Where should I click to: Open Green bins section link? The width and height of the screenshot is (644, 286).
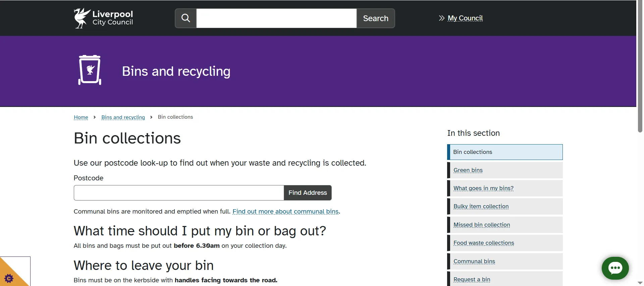pos(468,170)
